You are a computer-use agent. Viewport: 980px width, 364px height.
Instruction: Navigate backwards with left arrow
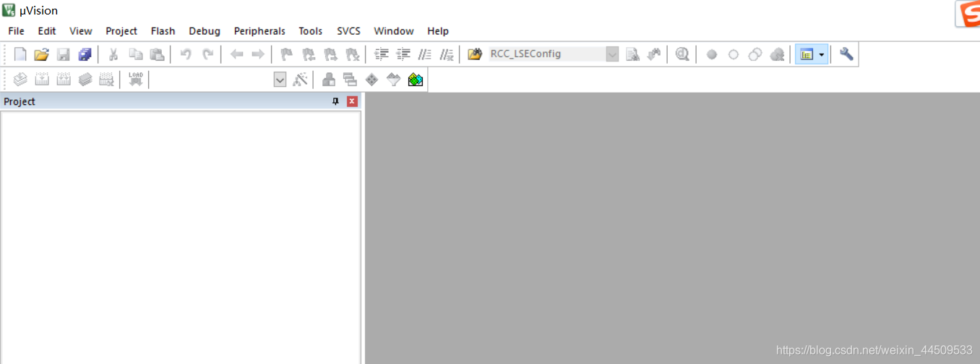pos(236,54)
